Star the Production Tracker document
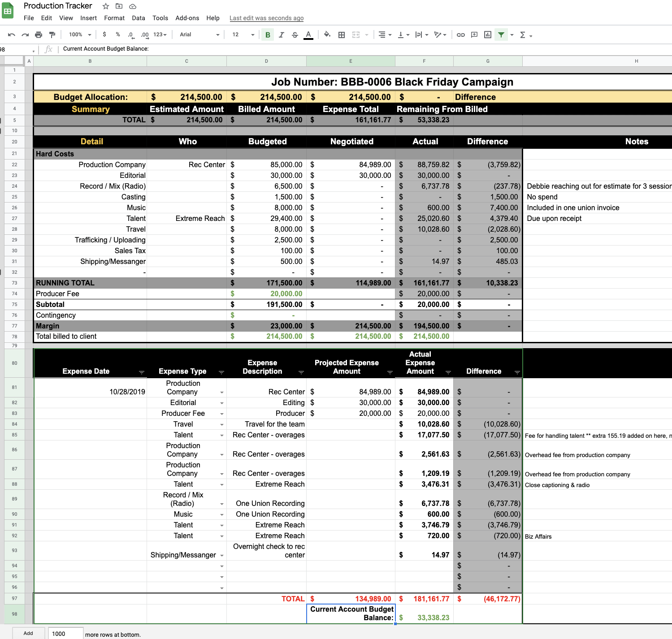The width and height of the screenshot is (672, 639). pos(106,6)
